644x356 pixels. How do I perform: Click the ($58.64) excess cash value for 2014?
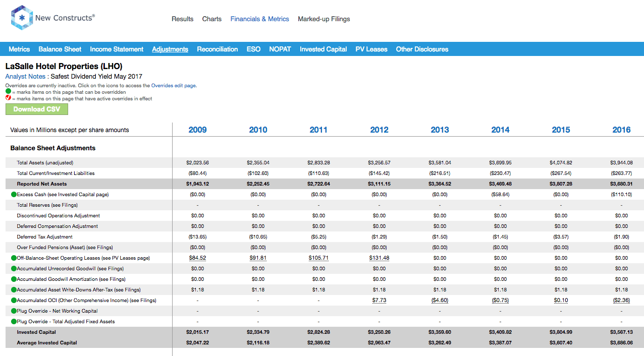tap(501, 195)
